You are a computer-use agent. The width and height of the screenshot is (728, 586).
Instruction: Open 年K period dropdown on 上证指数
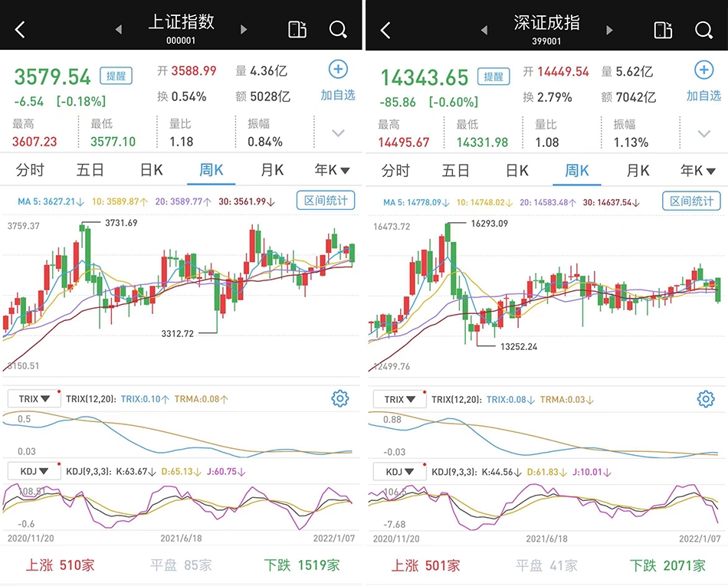tap(332, 170)
